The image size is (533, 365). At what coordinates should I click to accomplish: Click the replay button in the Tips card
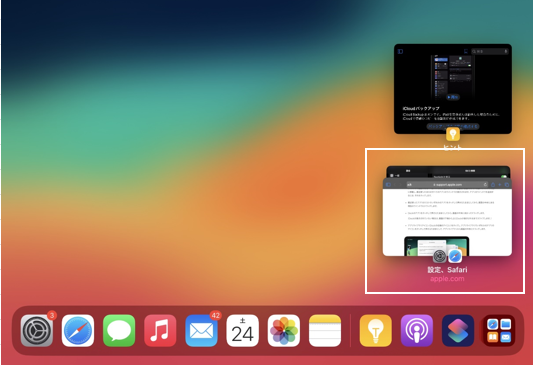point(453,97)
